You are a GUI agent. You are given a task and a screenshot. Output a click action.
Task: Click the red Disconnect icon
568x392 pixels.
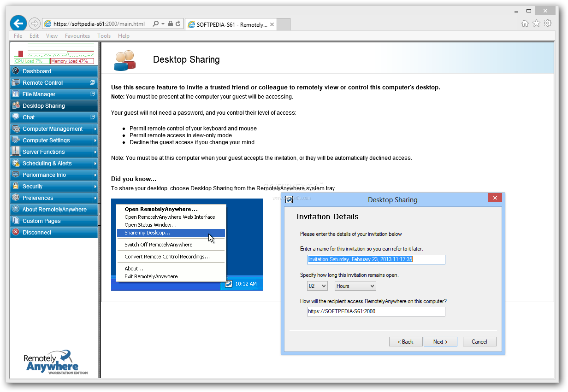click(x=16, y=232)
